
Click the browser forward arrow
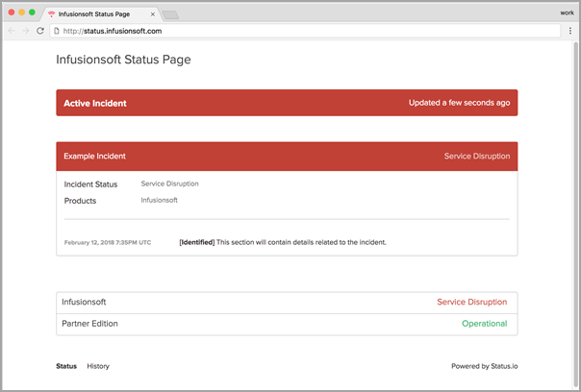point(26,31)
